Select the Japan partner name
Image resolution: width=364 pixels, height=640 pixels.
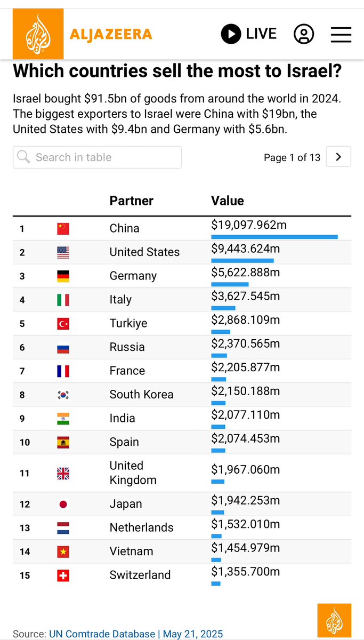[x=126, y=504]
